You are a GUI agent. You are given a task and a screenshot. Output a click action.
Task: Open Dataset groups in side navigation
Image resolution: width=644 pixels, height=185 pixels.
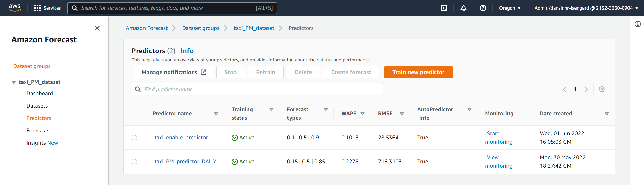(x=32, y=66)
